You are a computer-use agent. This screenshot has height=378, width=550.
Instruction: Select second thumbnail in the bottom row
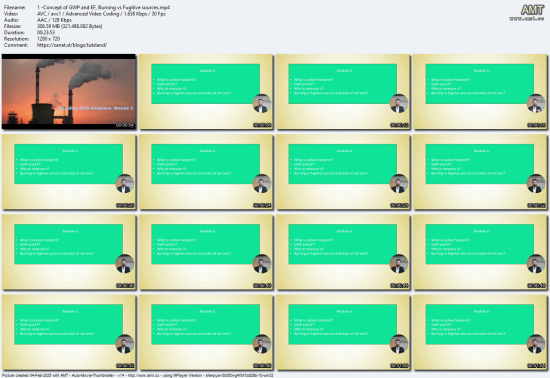tap(206, 332)
